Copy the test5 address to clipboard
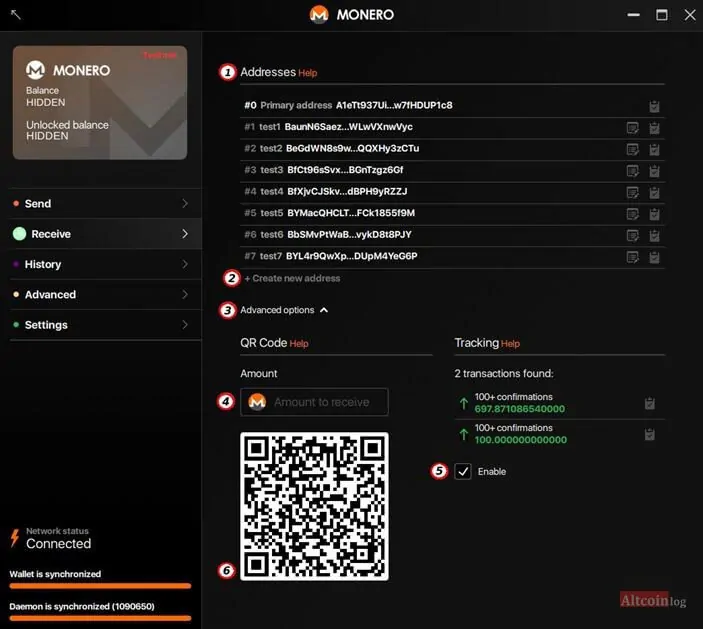Image resolution: width=703 pixels, height=629 pixels. tap(654, 214)
